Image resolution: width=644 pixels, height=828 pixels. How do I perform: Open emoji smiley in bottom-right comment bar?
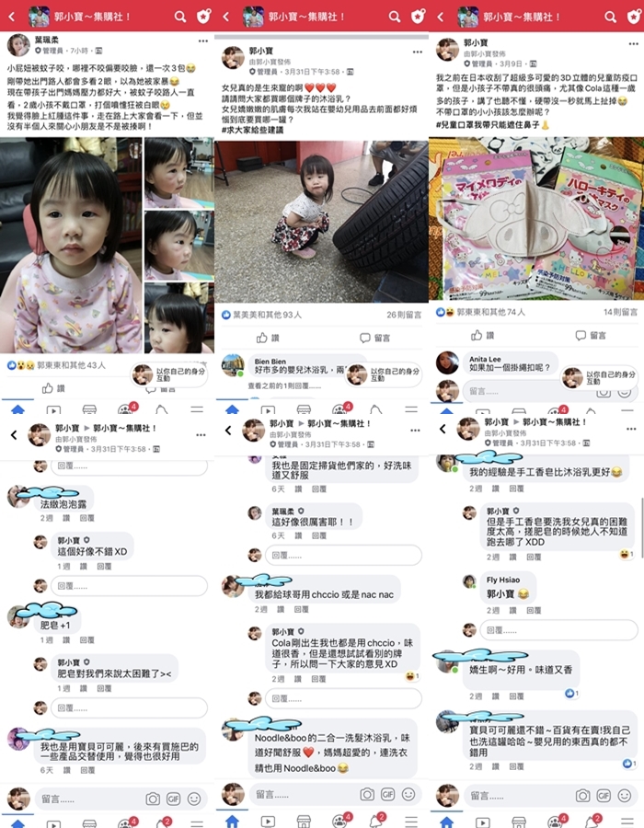pyautogui.click(x=625, y=795)
